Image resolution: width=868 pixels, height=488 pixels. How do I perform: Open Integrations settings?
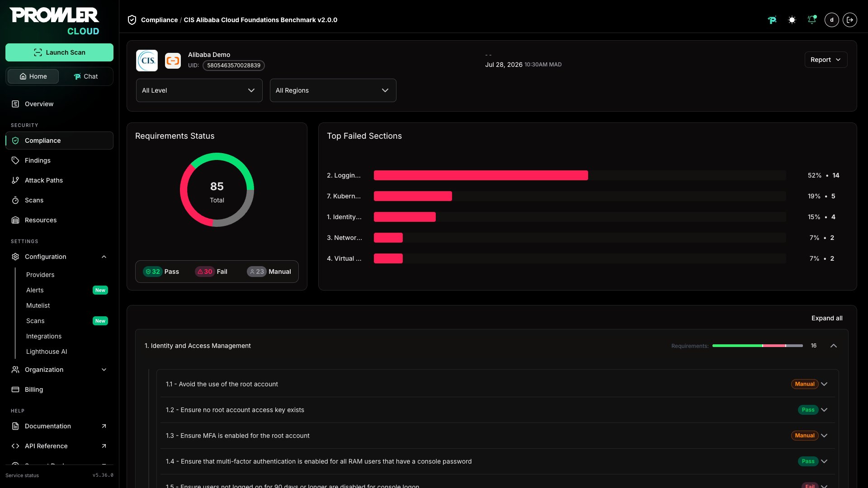[44, 336]
